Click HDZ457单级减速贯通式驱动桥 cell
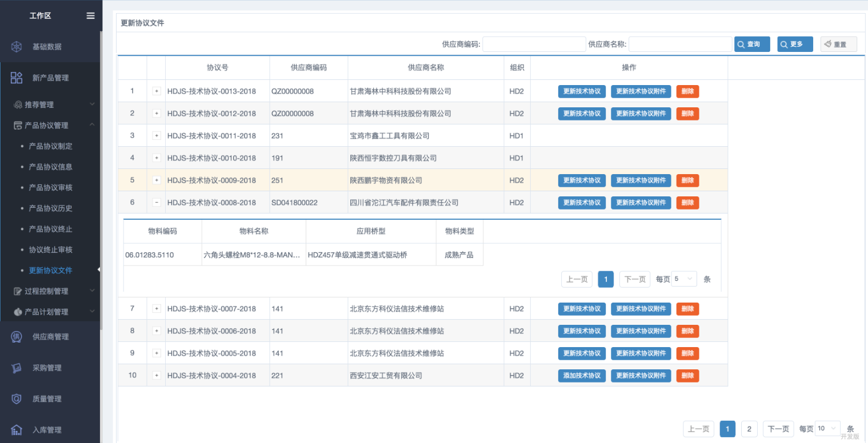The height and width of the screenshot is (443, 868). pos(371,255)
